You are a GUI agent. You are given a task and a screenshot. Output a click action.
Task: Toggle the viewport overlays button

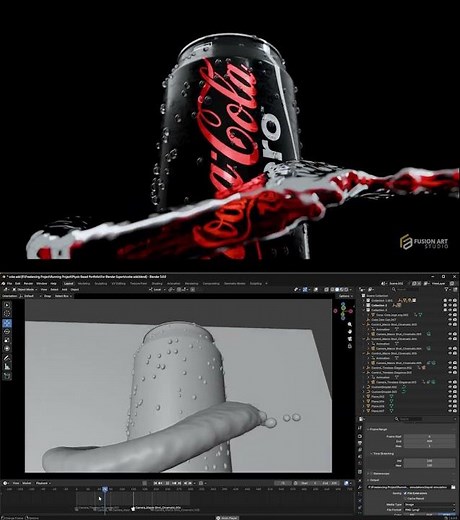pos(316,289)
